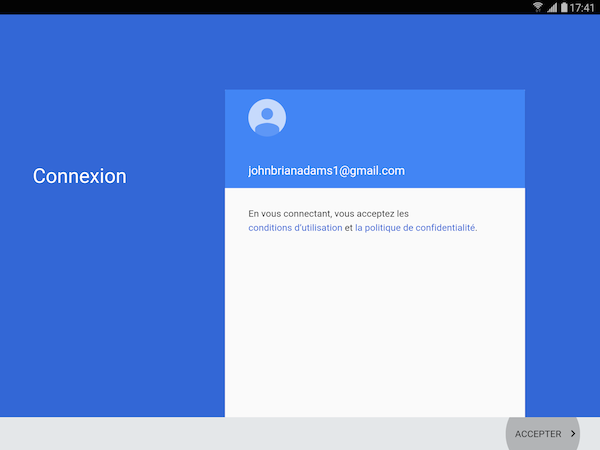This screenshot has width=600, height=450.
Task: Click the 'En vous connectant' sentence
Action: click(328, 214)
